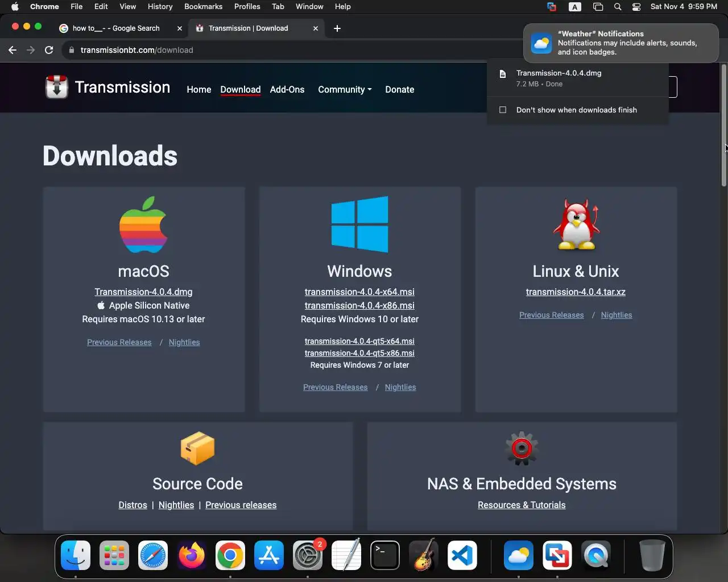Click the Spotlight search icon in menu bar

coord(618,7)
